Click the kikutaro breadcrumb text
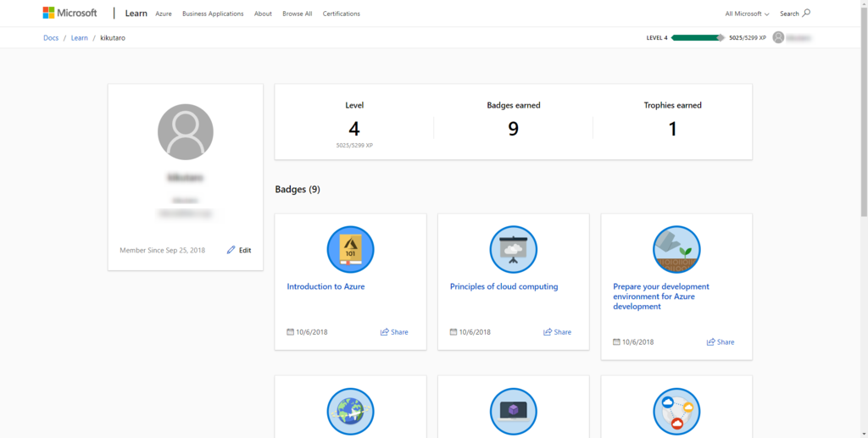The height and width of the screenshot is (438, 868). coord(113,37)
